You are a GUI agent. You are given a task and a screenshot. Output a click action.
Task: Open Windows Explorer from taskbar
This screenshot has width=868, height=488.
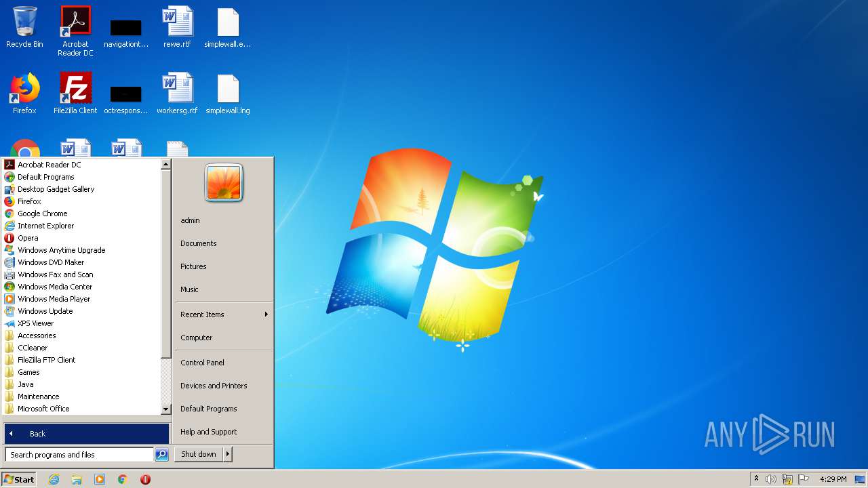click(77, 479)
